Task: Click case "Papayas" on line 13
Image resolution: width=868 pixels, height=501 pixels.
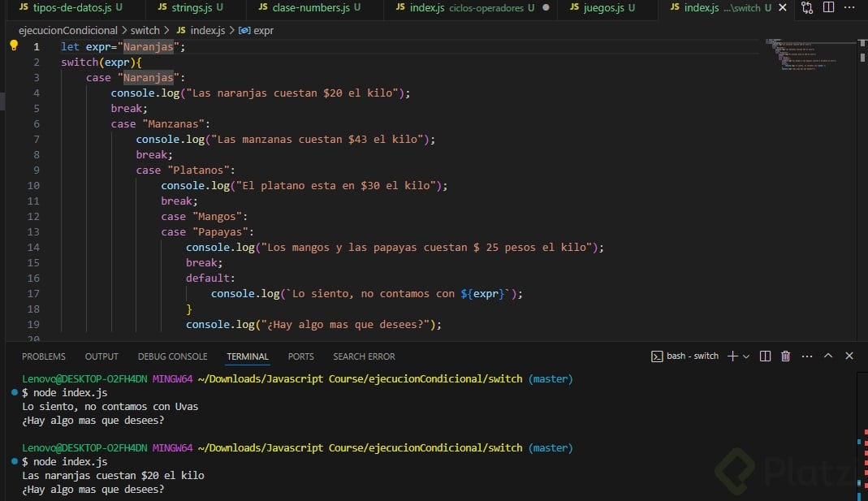Action: [x=208, y=232]
